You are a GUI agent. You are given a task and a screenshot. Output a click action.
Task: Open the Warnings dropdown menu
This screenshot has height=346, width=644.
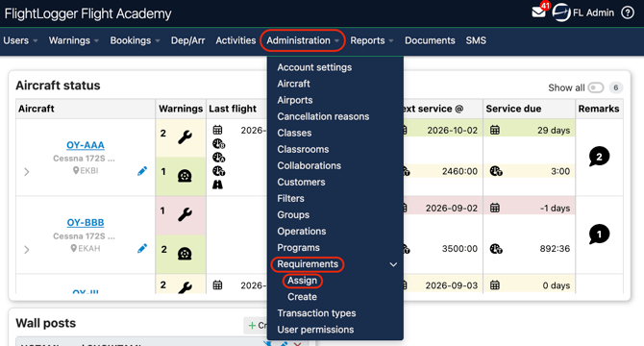(x=74, y=40)
